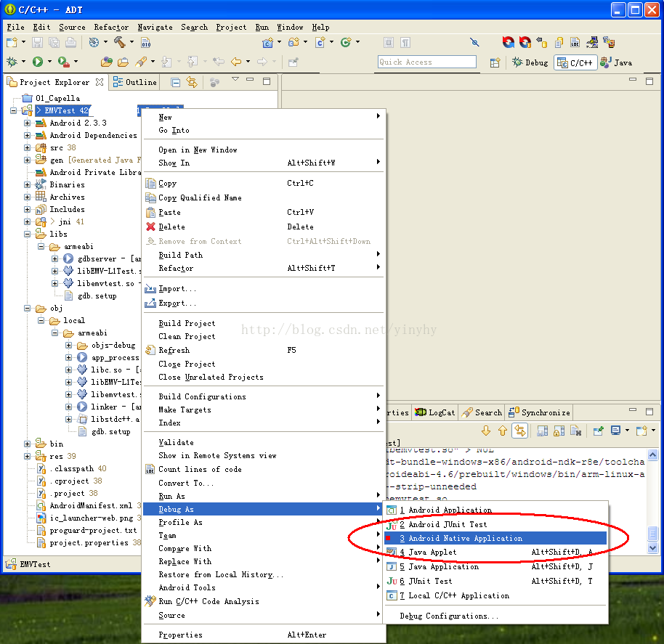Select the AndroidManifest.xml file
The image size is (664, 644).
(91, 505)
